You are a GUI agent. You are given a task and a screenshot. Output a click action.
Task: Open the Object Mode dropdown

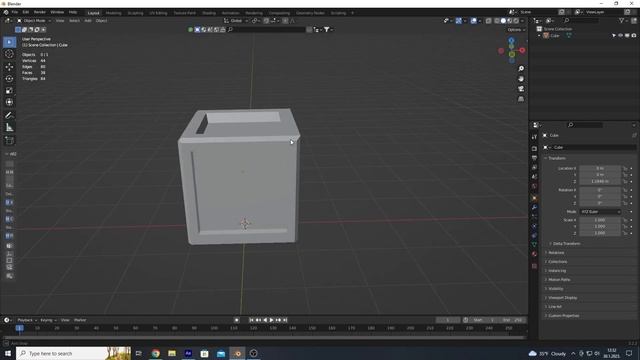[34, 21]
